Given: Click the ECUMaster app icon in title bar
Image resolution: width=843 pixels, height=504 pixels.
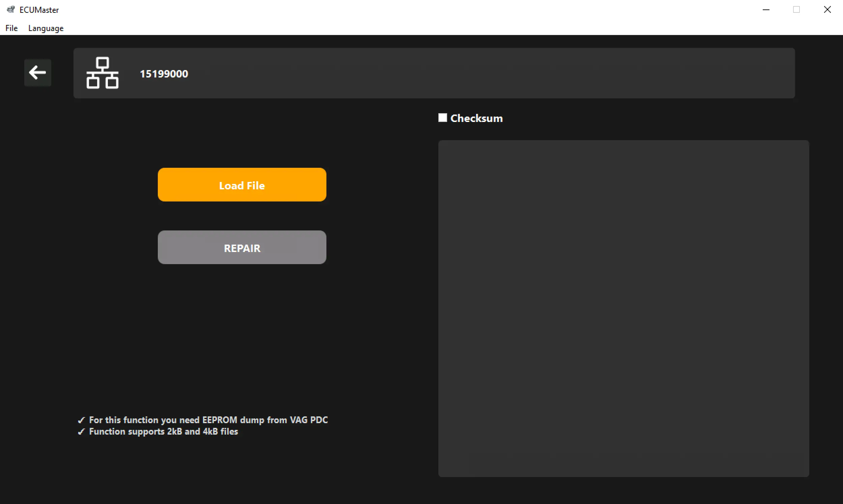Looking at the screenshot, I should tap(11, 9).
